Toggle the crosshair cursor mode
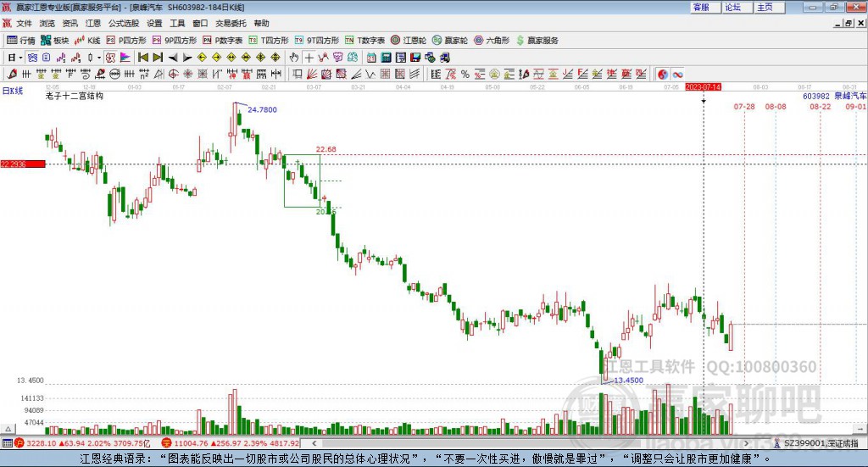 309,58
